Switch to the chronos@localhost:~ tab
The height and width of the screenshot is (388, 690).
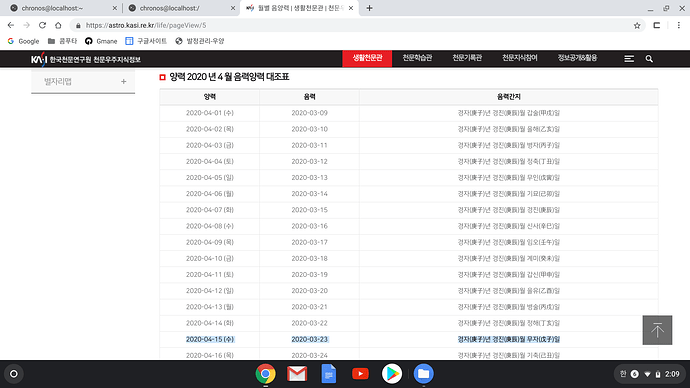(x=62, y=8)
